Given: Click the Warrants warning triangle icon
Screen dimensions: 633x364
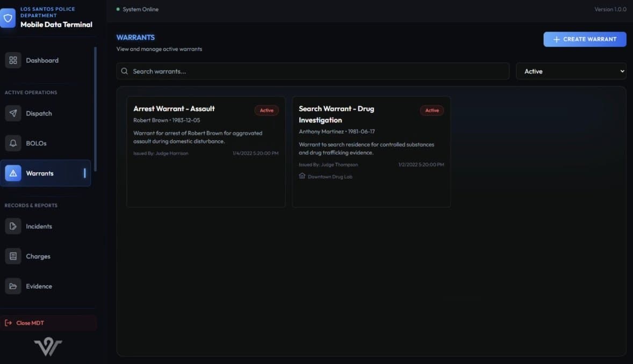Looking at the screenshot, I should 13,173.
